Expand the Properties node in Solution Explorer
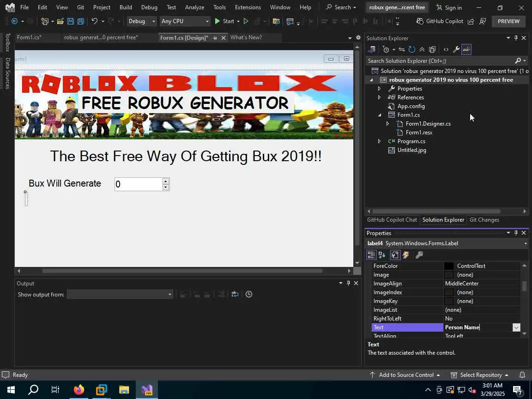Viewport: 532px width, 399px height. 379,89
